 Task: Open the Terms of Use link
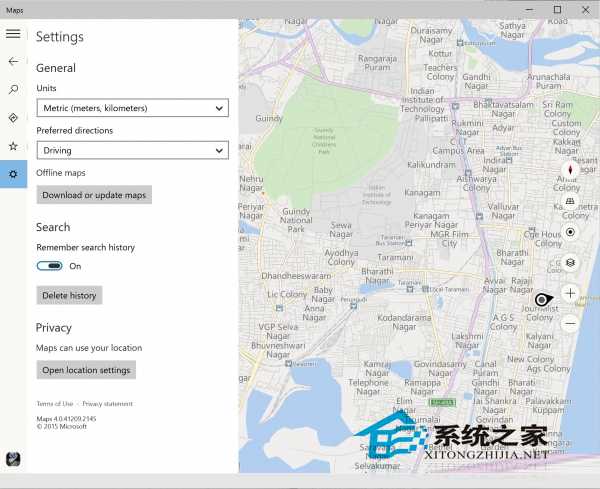point(55,404)
